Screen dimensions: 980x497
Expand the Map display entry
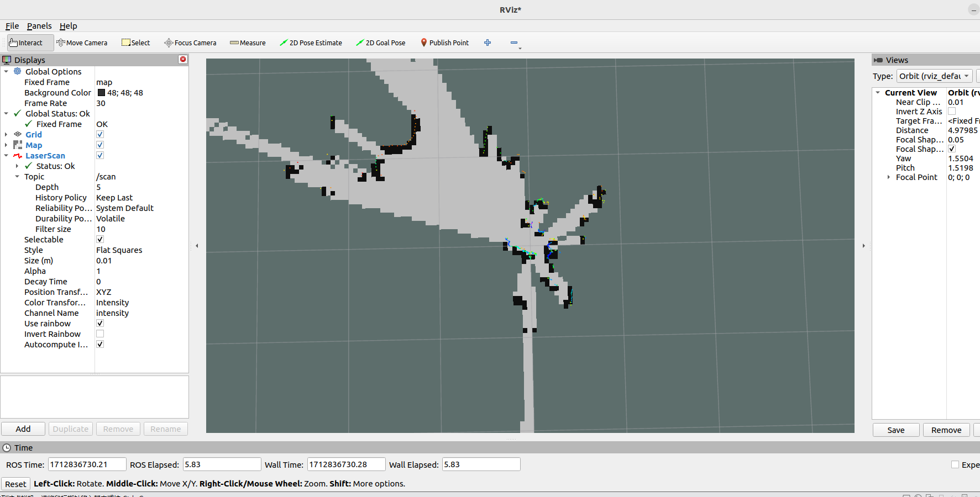[6, 145]
